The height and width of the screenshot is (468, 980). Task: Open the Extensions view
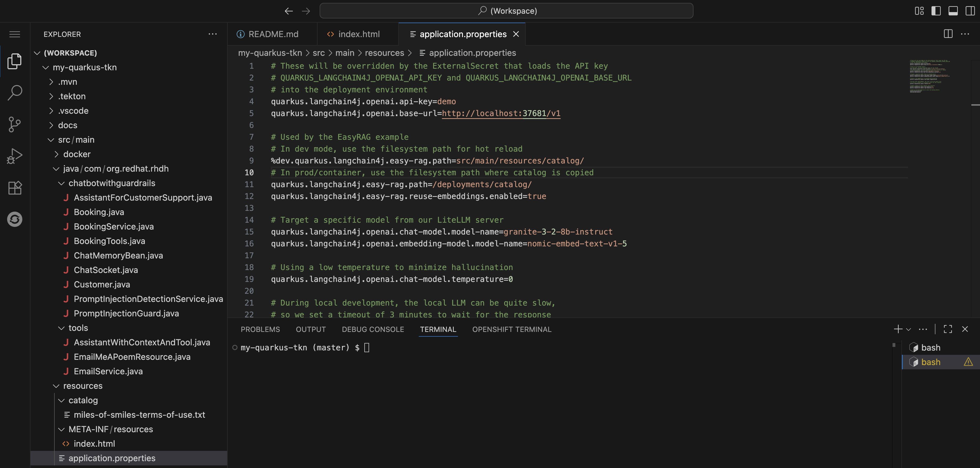[14, 188]
